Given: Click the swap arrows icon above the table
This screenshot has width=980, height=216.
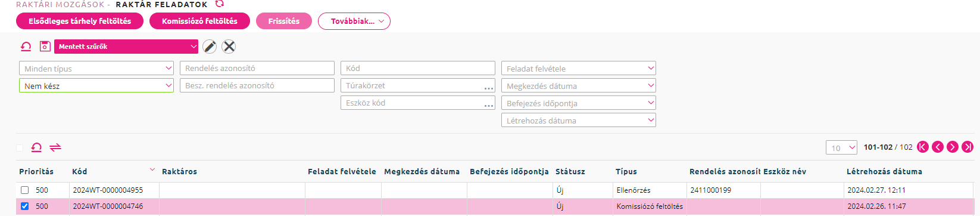Looking at the screenshot, I should (x=55, y=147).
